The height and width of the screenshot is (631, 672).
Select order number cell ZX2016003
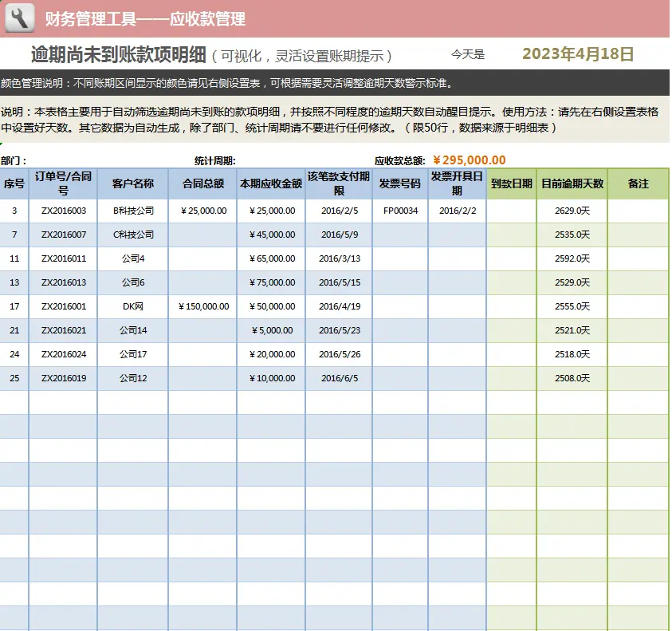point(64,211)
